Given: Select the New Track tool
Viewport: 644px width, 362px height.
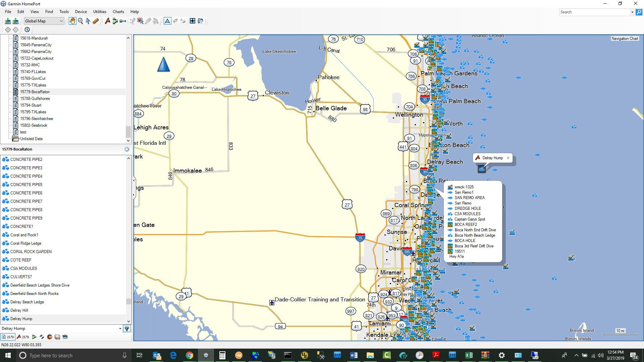Looking at the screenshot, I should tap(123, 21).
